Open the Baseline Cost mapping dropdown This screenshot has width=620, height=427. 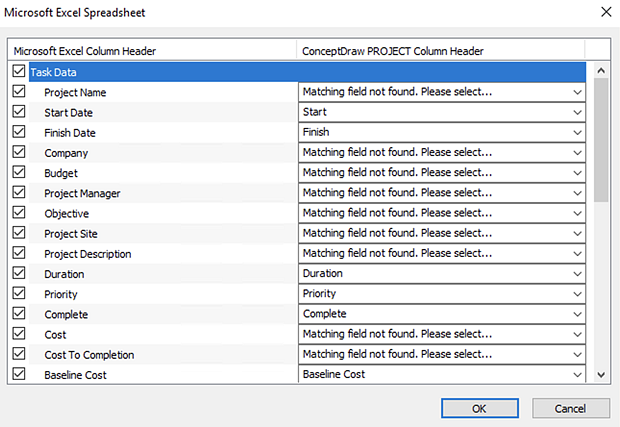coord(442,374)
